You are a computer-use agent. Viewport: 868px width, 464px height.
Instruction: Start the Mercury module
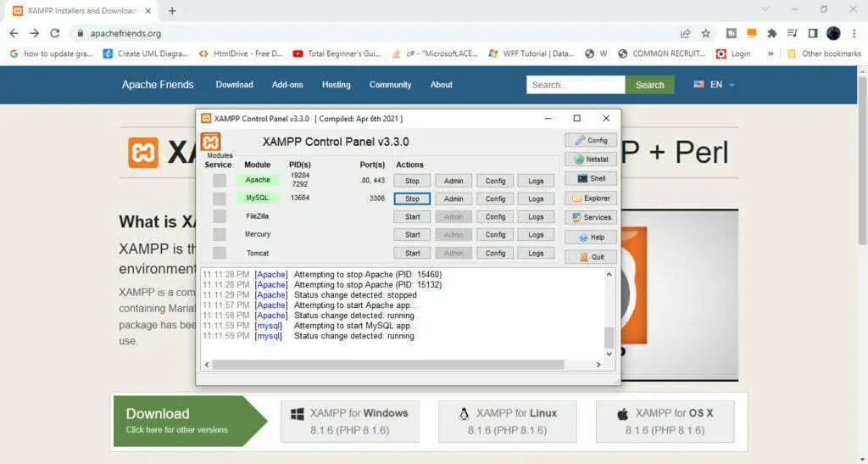tap(412, 235)
